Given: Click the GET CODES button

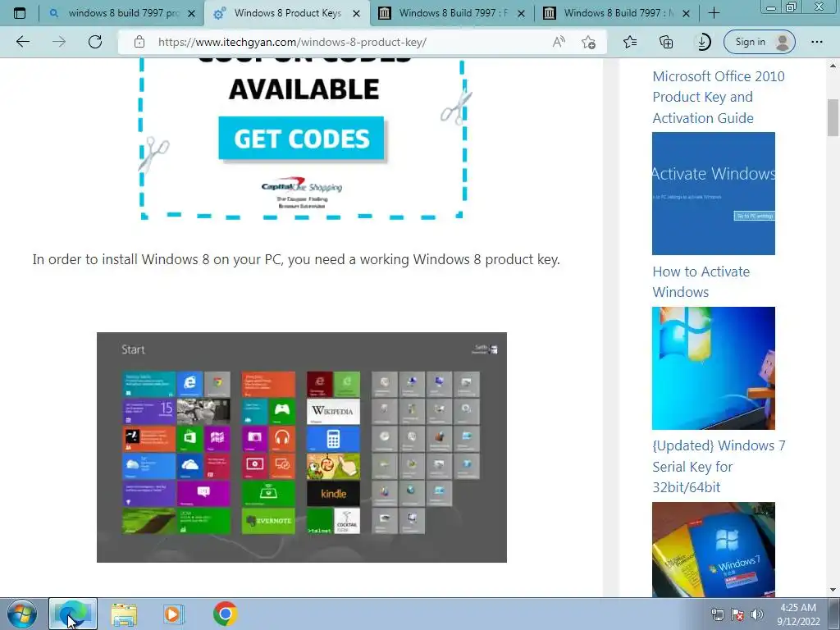Looking at the screenshot, I should pos(301,138).
